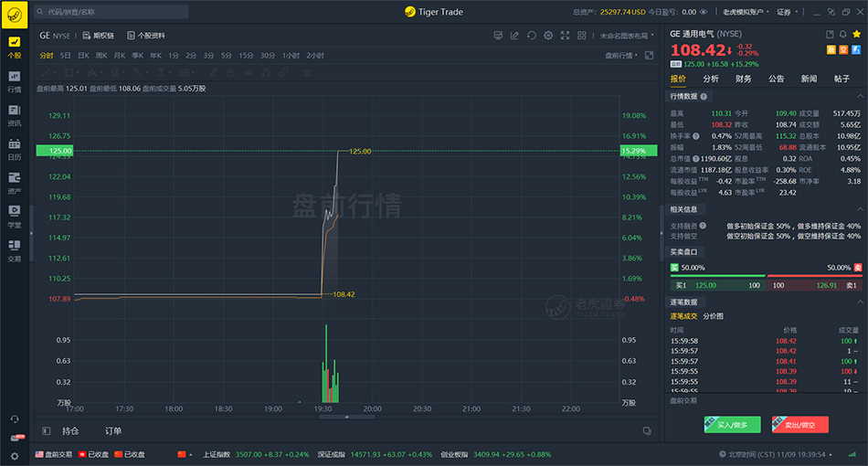Click the yellow 融 margin badge

coord(831,50)
